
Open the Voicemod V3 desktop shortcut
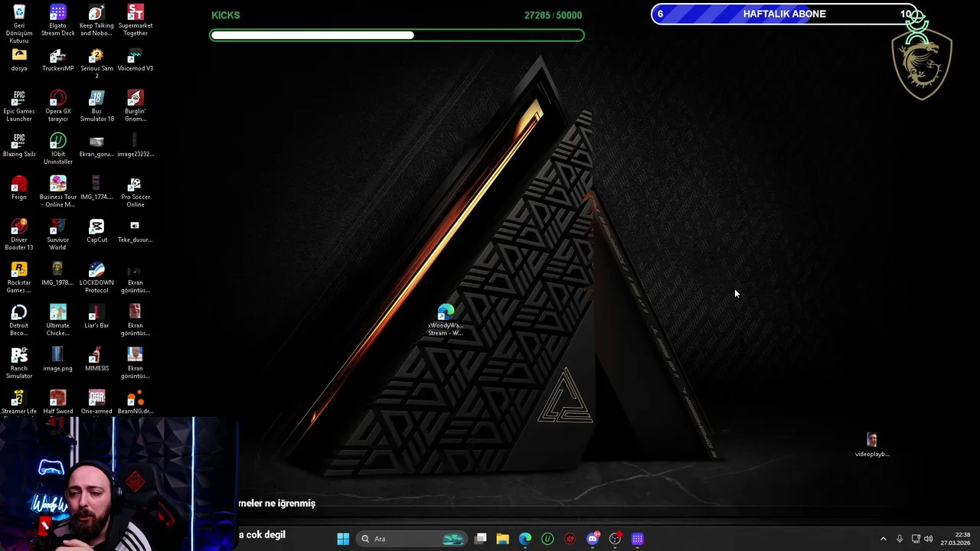[136, 60]
